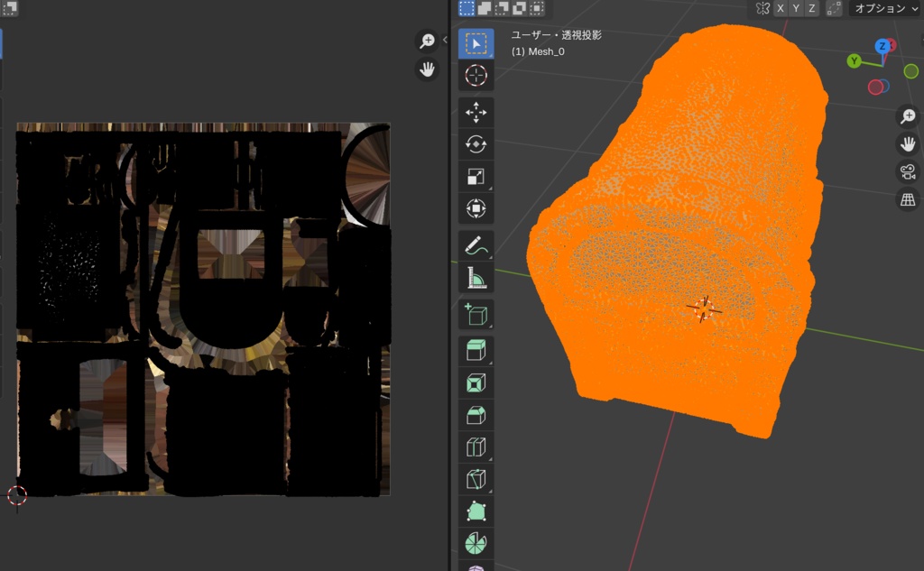Click 3D viewport zoom magnifier button

click(908, 116)
